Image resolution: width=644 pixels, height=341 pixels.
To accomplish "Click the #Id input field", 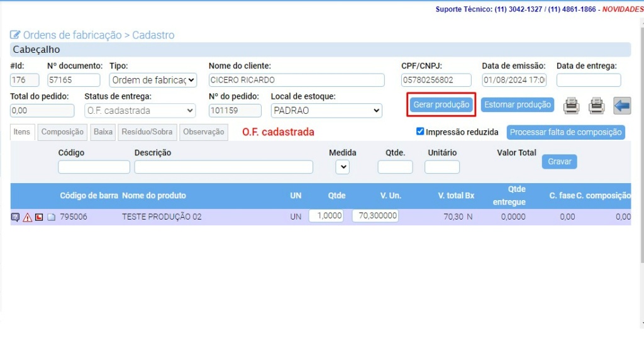I will tap(25, 80).
